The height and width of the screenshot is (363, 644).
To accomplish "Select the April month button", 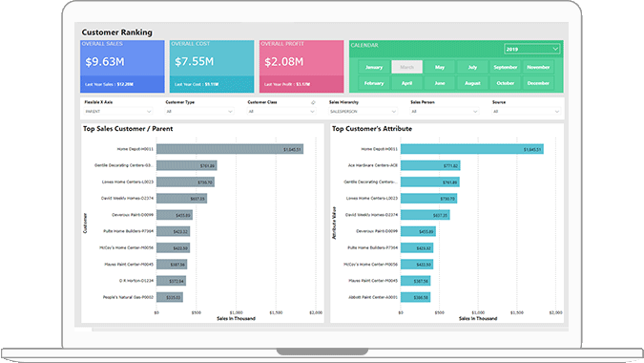I will [406, 83].
